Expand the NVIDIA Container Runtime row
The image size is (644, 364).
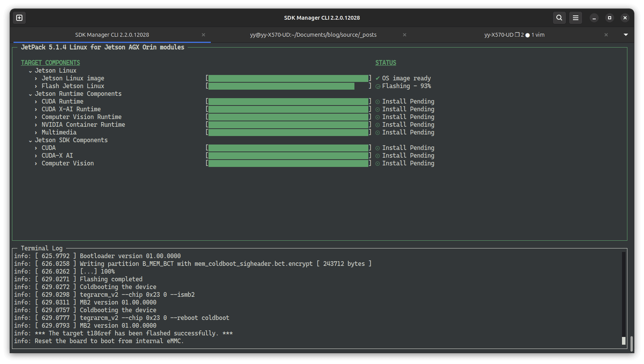pos(36,125)
